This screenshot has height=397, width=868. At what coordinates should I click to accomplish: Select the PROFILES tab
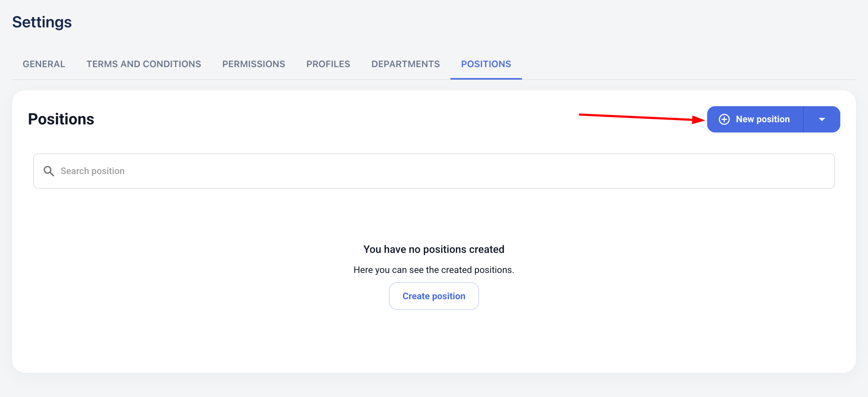click(328, 64)
